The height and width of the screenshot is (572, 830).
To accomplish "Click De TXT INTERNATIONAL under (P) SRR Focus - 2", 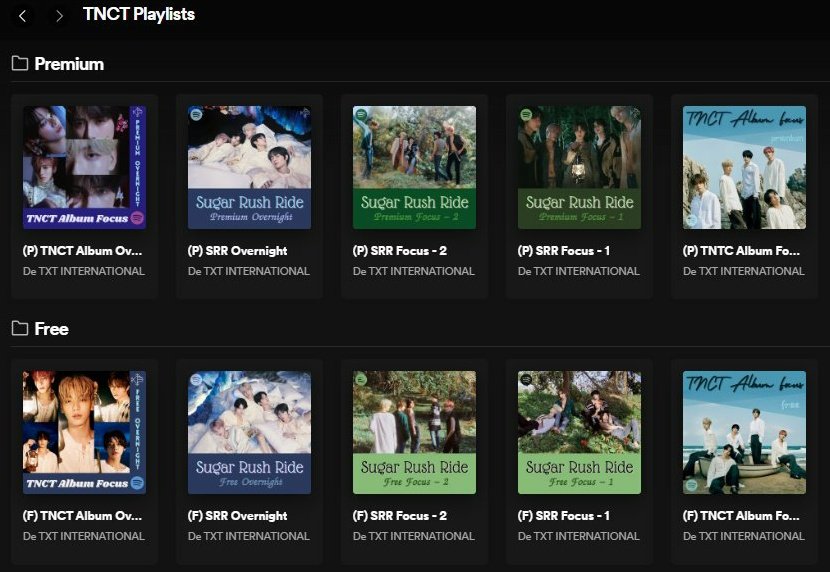I will (x=414, y=271).
